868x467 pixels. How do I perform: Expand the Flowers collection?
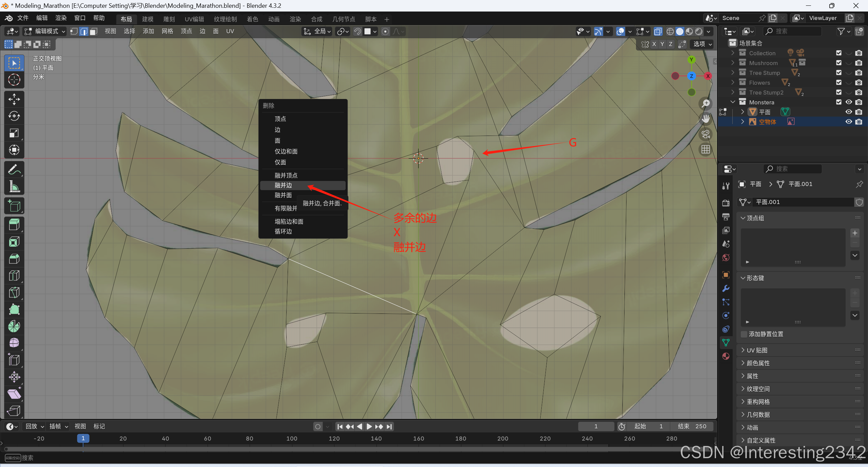pyautogui.click(x=733, y=83)
